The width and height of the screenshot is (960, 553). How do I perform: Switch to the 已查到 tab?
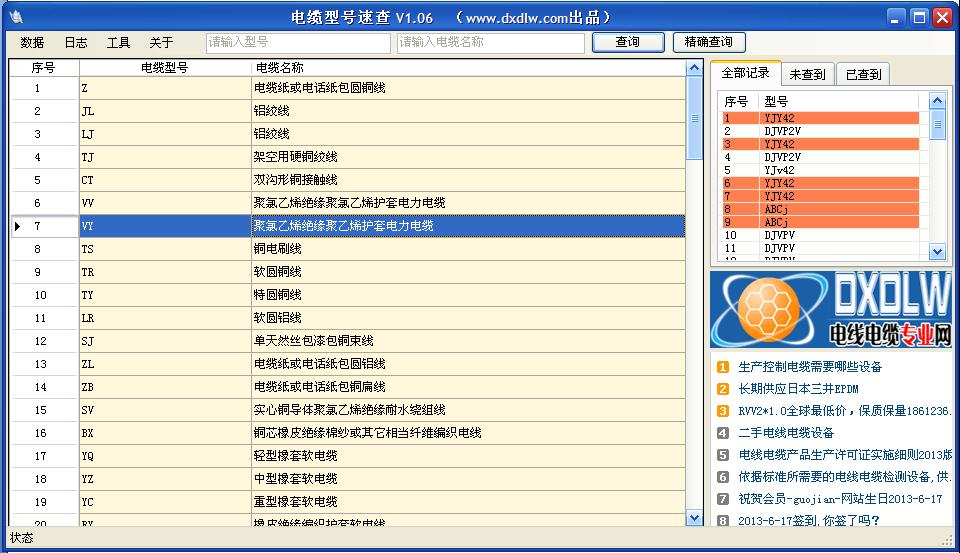click(x=863, y=75)
